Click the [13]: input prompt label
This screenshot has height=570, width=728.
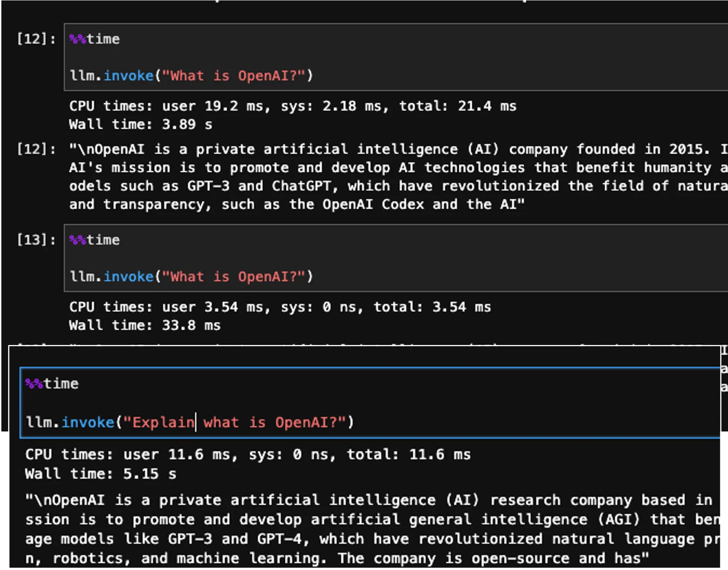[36, 240]
